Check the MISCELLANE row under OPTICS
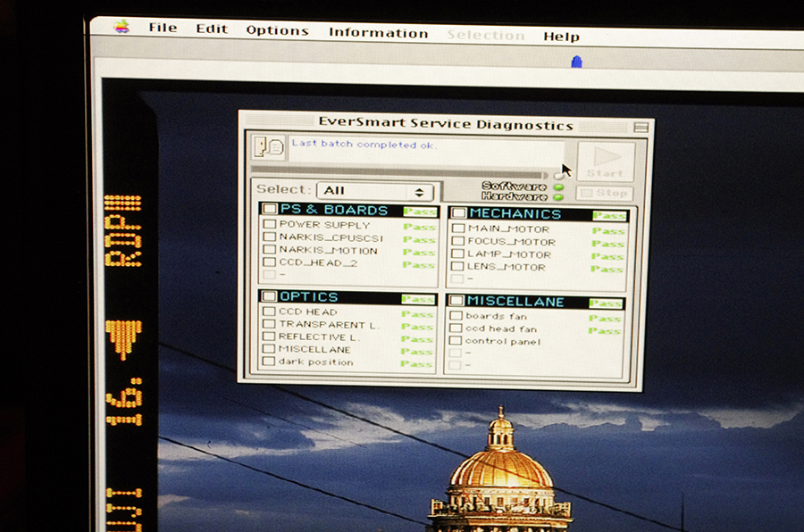Image resolution: width=804 pixels, height=532 pixels. (269, 348)
